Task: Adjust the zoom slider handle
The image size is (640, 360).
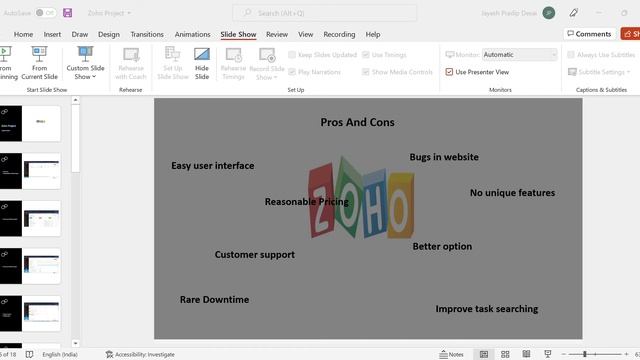Action: 585,354
